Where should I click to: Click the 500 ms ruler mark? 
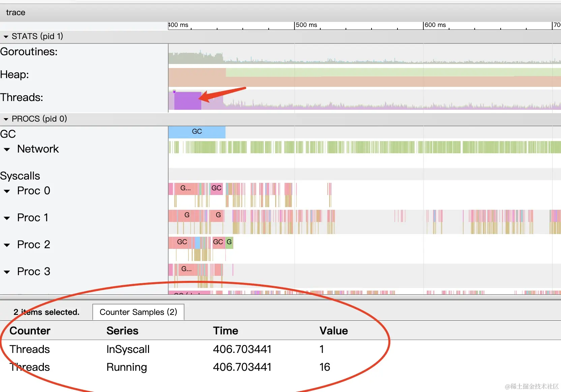(306, 25)
